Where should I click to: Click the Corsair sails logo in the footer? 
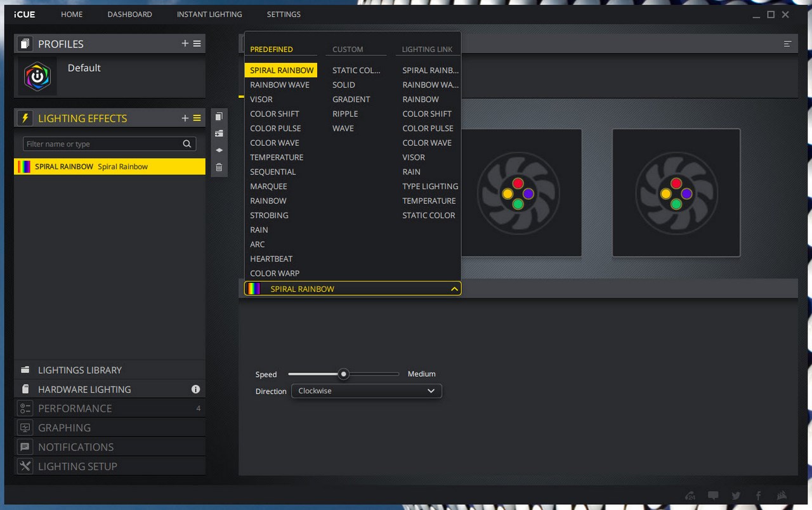[782, 495]
